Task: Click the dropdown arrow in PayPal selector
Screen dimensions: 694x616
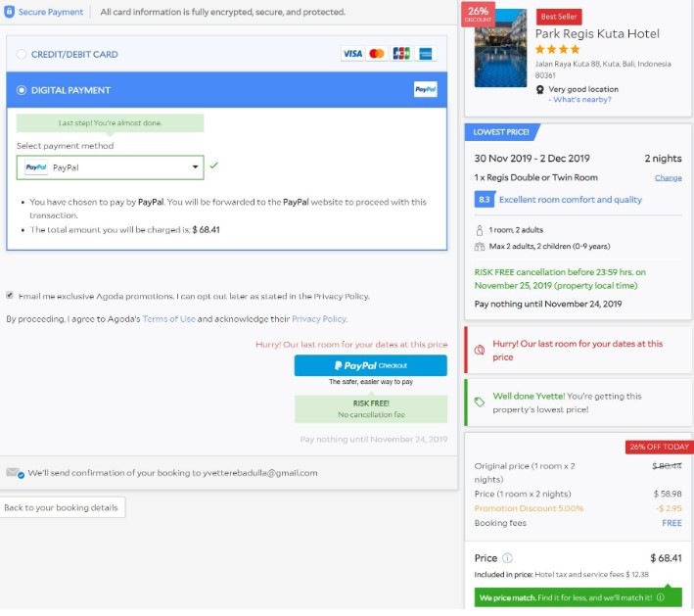Action: click(x=195, y=167)
